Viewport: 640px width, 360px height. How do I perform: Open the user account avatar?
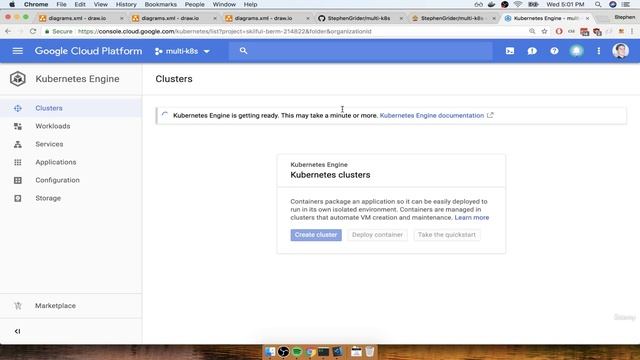620,51
